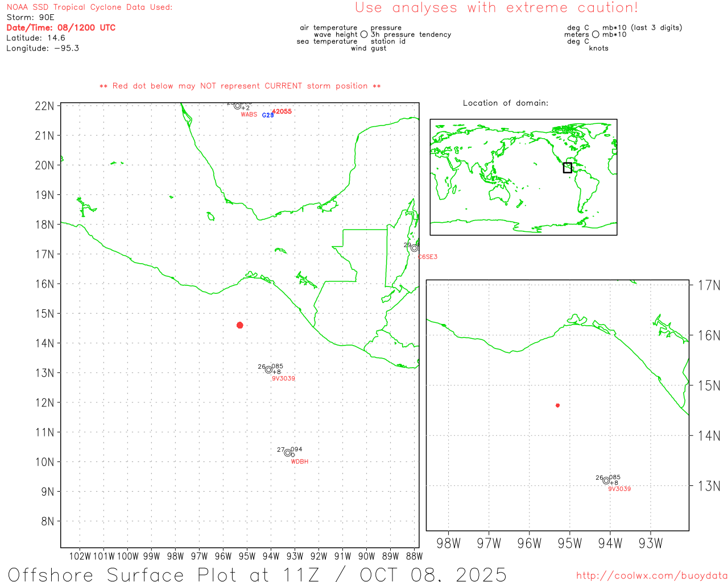This screenshot has height=582, width=728.
Task: Click the red storm dot on main map
Action: point(240,325)
